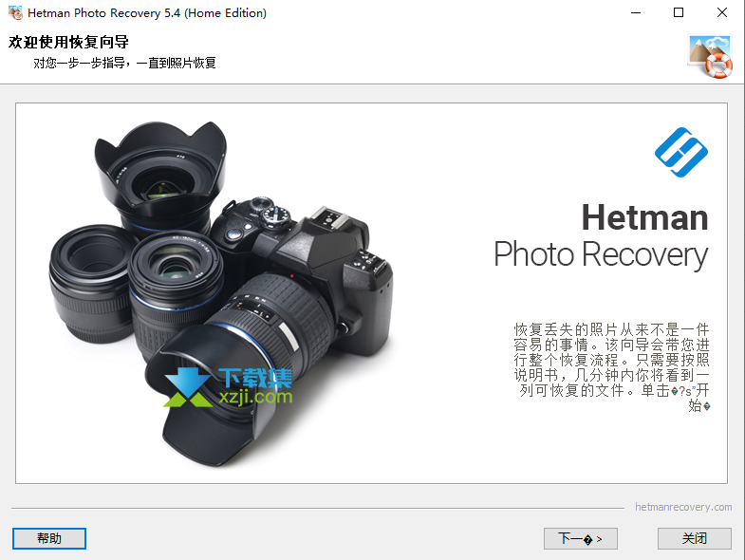The height and width of the screenshot is (560, 745).
Task: Click the 对您一步一步指导 subtitle text
Action: pyautogui.click(x=124, y=63)
